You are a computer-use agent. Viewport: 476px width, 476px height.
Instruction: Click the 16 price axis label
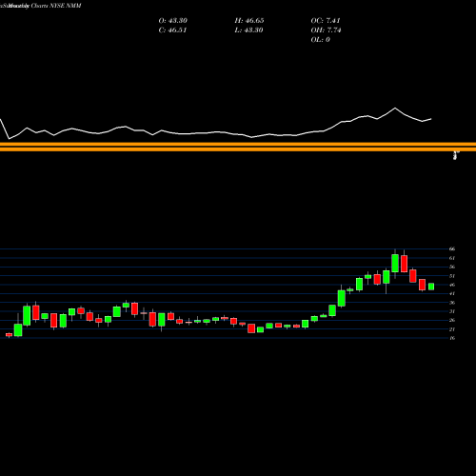[452, 338]
